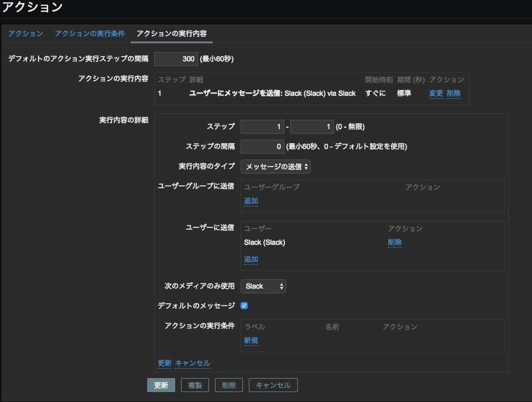Screen dimensions: 532x402
Task: Click the キャンセル link inside operation details
Action: pyautogui.click(x=193, y=363)
